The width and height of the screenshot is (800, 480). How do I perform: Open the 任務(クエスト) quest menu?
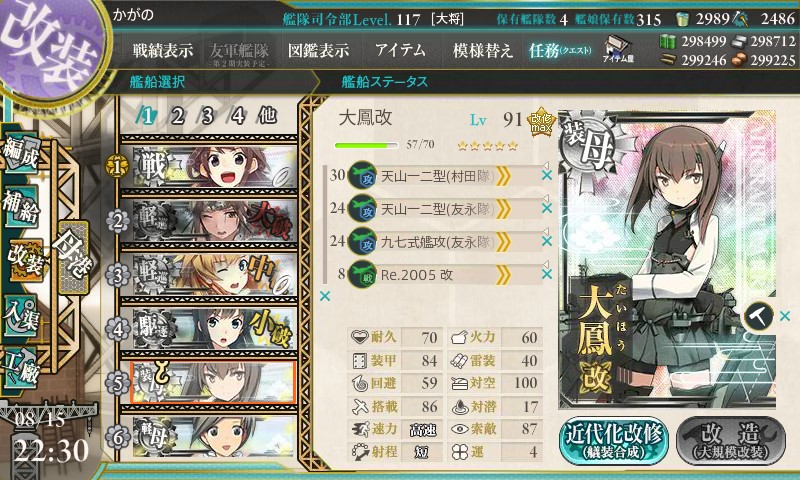pos(560,50)
